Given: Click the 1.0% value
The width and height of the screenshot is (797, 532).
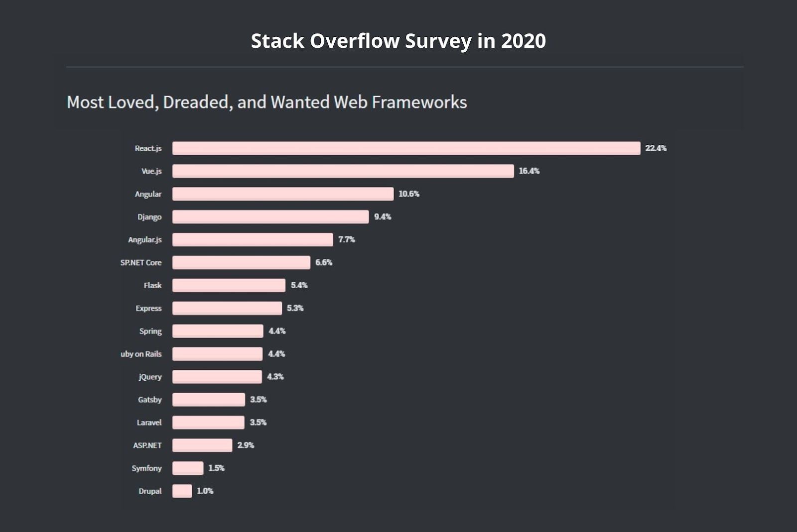Looking at the screenshot, I should click(205, 492).
